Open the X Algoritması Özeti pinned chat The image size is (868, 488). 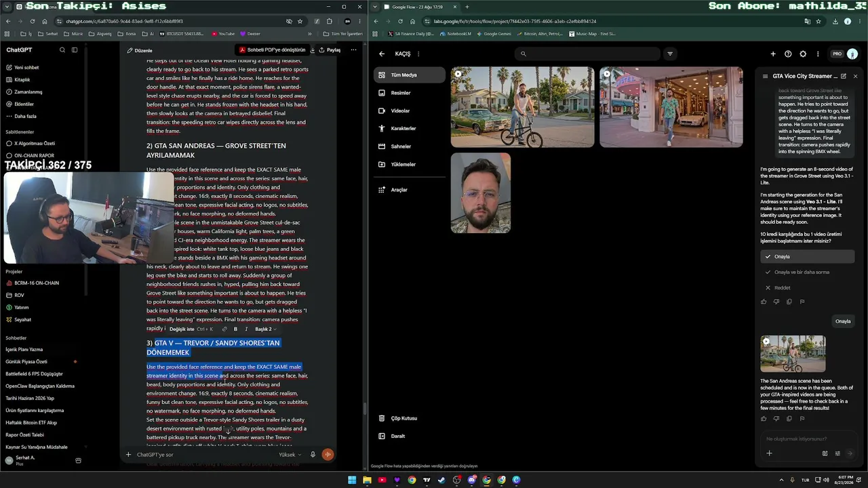pyautogui.click(x=35, y=144)
